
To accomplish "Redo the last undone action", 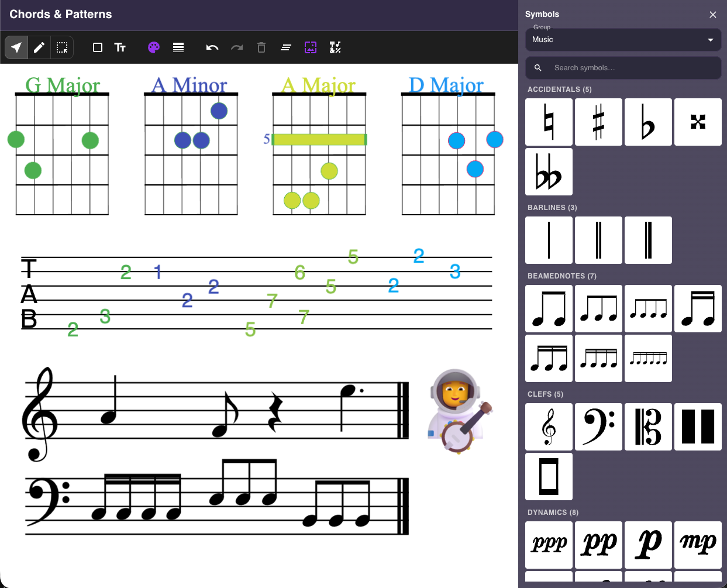I will pyautogui.click(x=237, y=47).
